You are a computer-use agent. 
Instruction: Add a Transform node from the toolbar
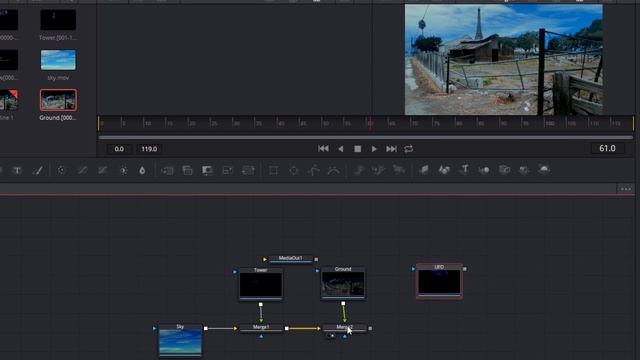[248, 170]
